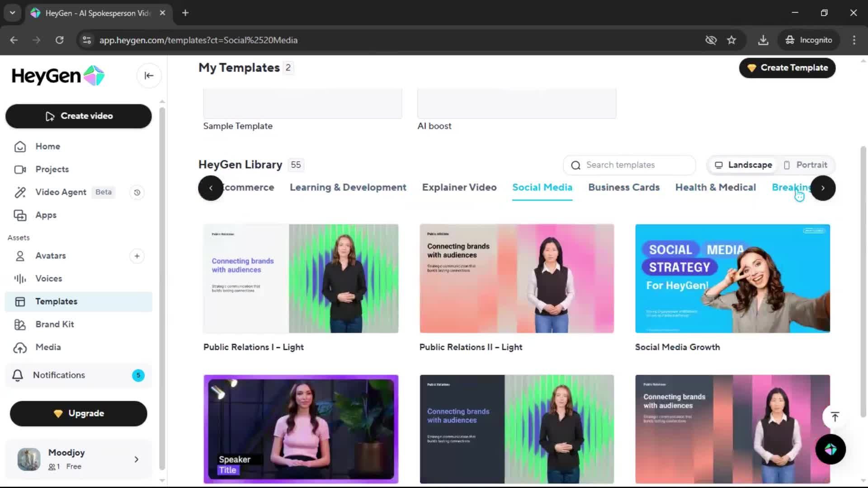Open HeyGen assistant floating button
Image resolution: width=868 pixels, height=488 pixels.
click(830, 449)
